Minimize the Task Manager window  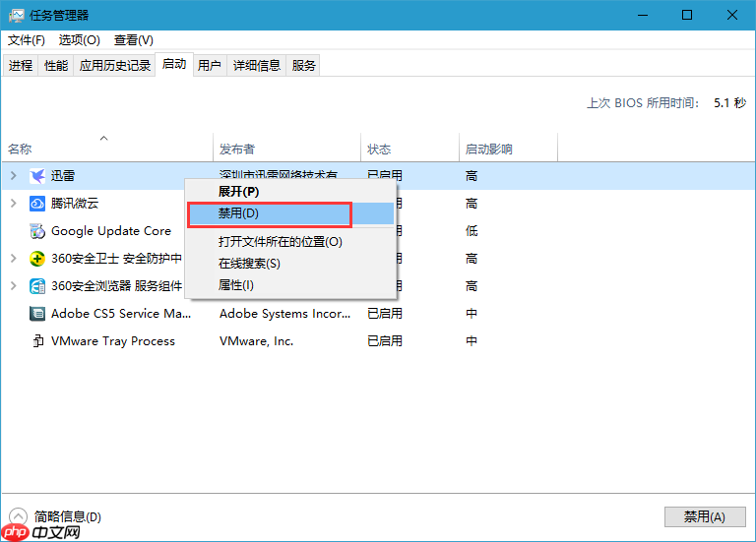[x=643, y=15]
